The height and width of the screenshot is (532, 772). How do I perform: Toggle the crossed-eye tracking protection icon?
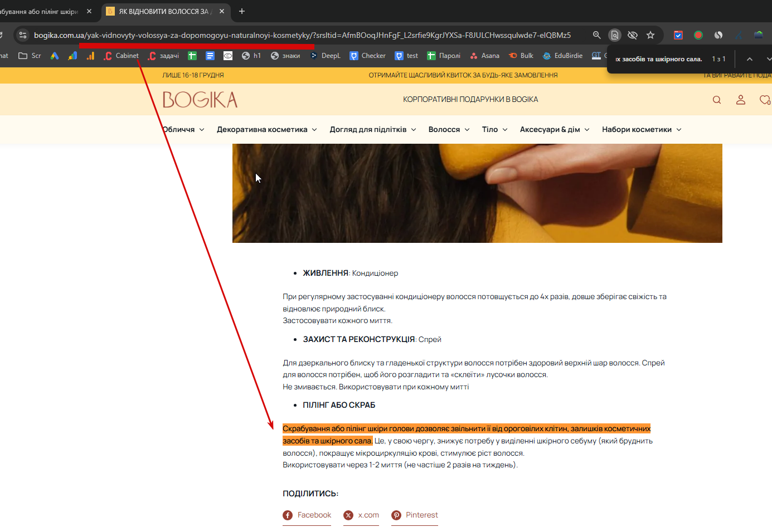(632, 35)
